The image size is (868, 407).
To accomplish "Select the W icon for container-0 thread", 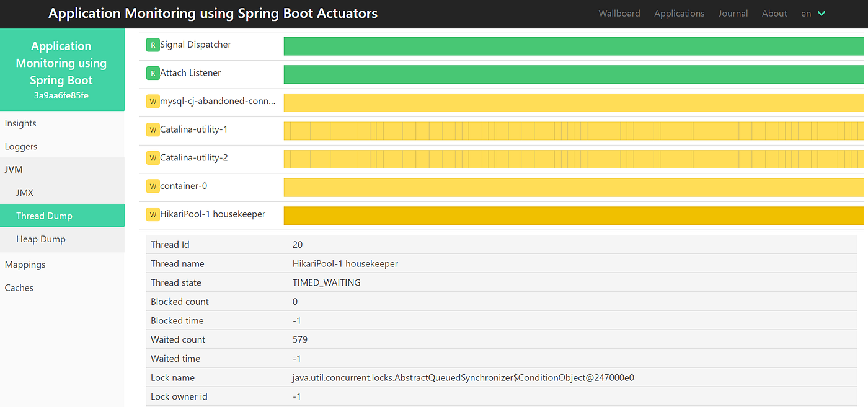I will (153, 186).
